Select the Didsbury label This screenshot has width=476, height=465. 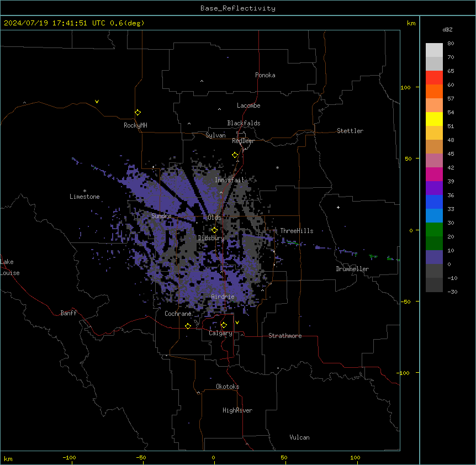pyautogui.click(x=211, y=238)
